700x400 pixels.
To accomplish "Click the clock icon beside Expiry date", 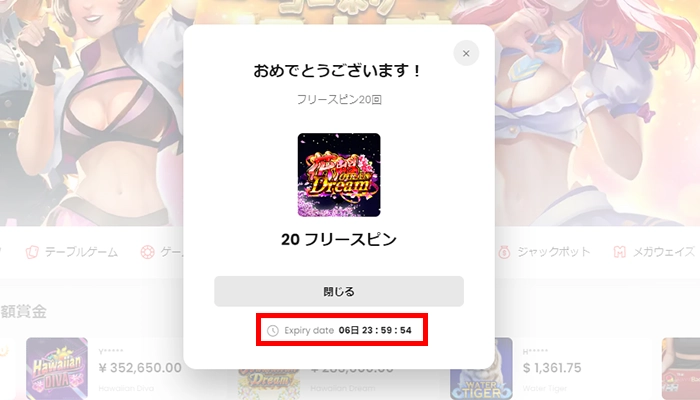I will (x=272, y=330).
